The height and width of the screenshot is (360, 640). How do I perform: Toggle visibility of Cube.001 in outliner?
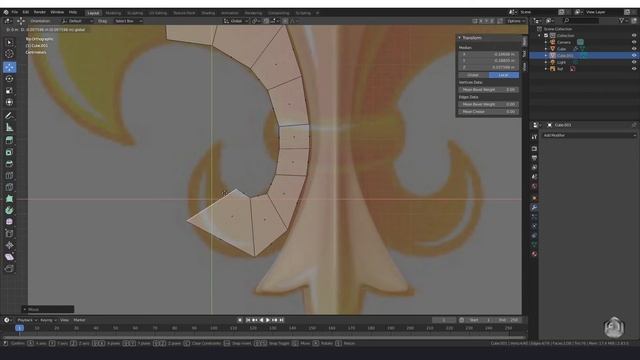634,56
